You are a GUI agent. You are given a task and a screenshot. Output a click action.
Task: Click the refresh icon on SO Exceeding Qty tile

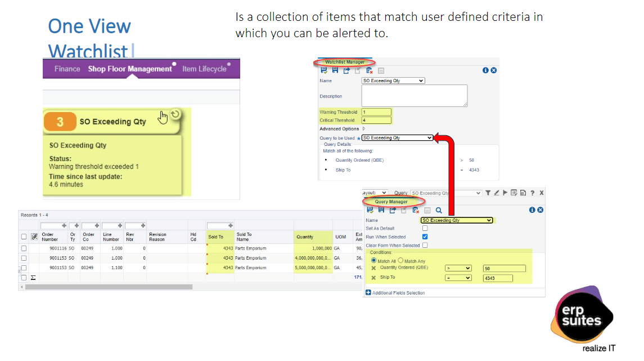tap(175, 114)
